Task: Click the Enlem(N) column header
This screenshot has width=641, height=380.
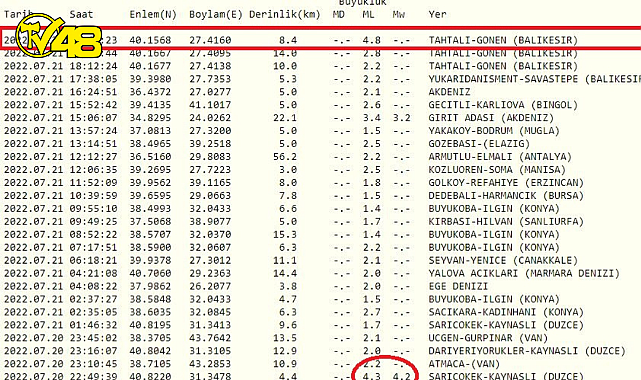Action: [x=153, y=14]
